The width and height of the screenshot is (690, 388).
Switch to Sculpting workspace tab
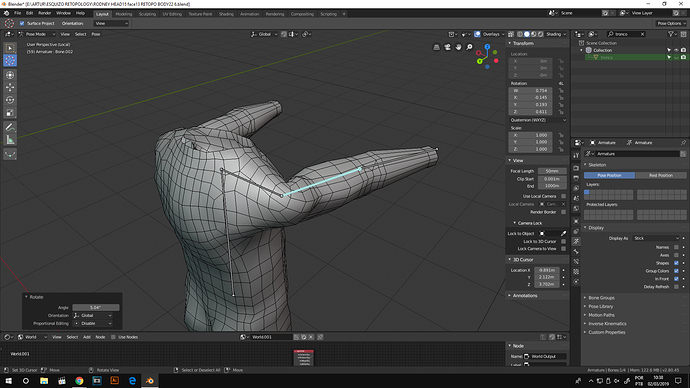[x=147, y=14]
